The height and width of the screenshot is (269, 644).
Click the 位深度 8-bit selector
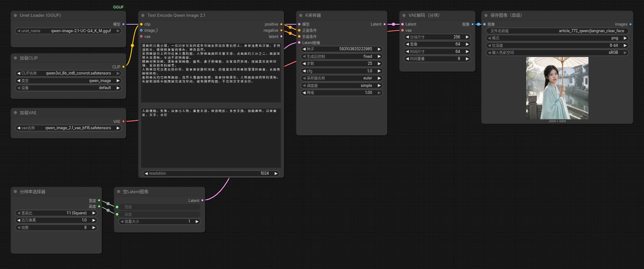pos(558,45)
